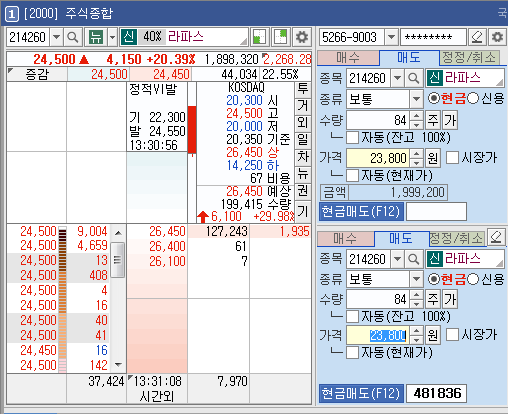The height and width of the screenshot is (414, 508).
Task: Open the upper order 종목 code dropdown
Action: point(397,78)
